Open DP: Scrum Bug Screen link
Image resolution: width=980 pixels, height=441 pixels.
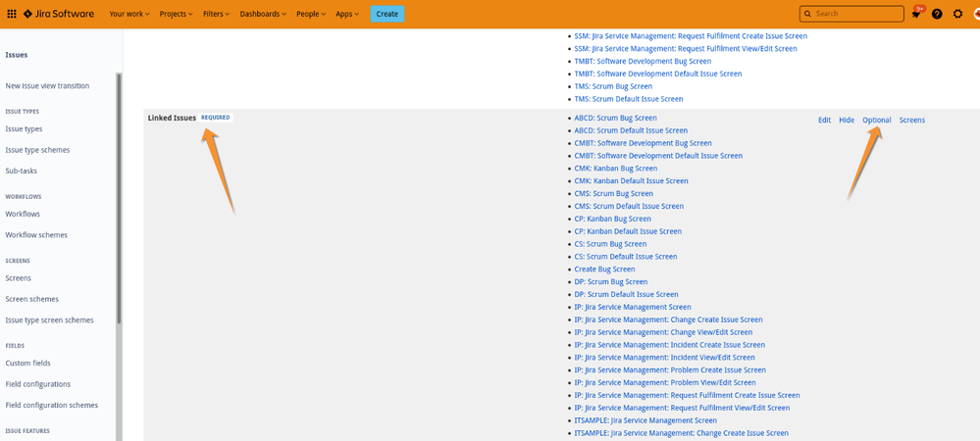tap(611, 281)
